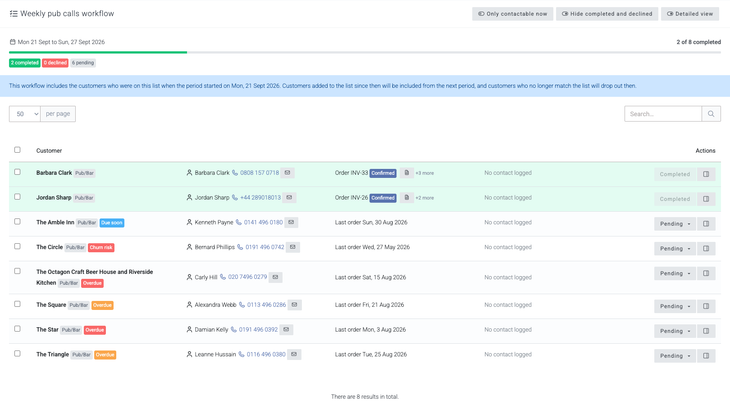Expand '+2 more' for Jordan Sharp
The width and height of the screenshot is (730, 409).
pyautogui.click(x=425, y=198)
